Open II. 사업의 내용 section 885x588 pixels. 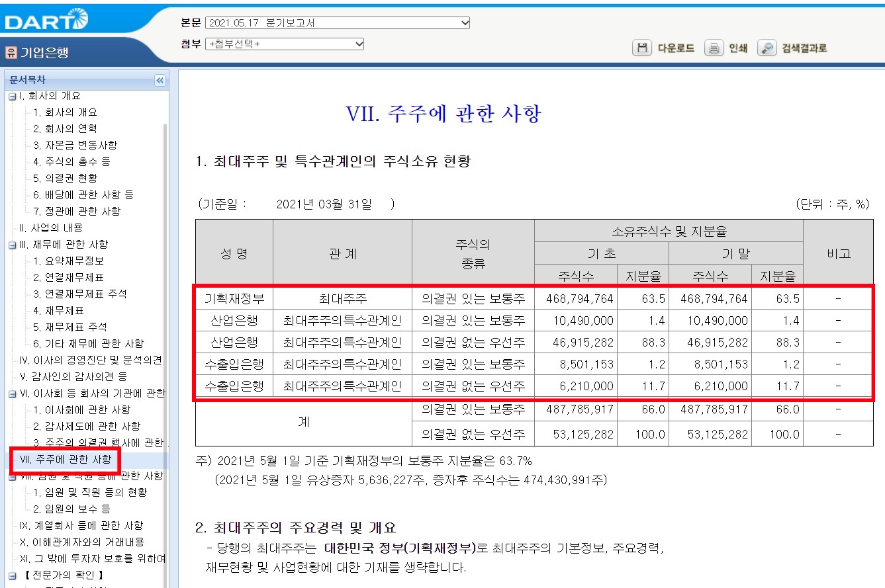click(x=51, y=228)
